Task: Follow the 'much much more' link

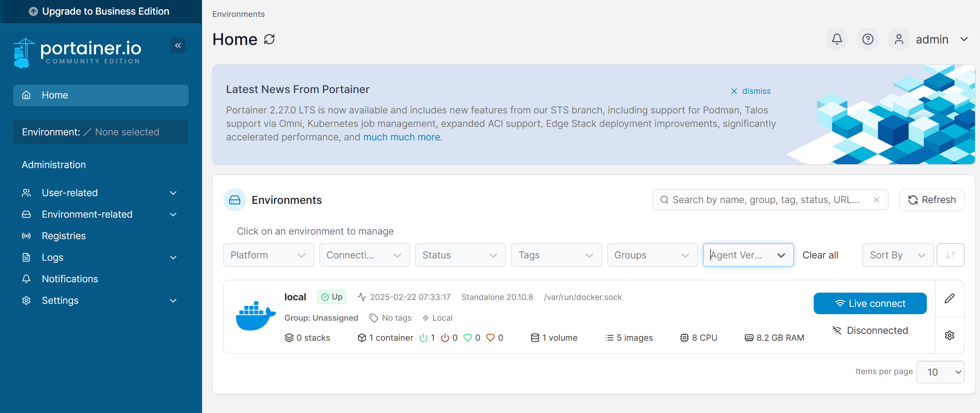Action: pos(403,137)
